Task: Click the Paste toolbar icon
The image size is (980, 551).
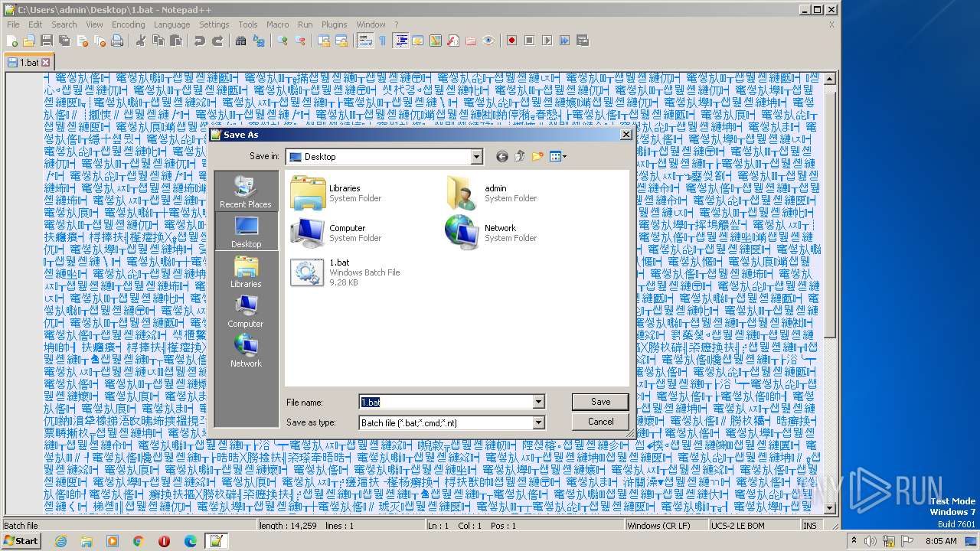Action: pos(176,41)
